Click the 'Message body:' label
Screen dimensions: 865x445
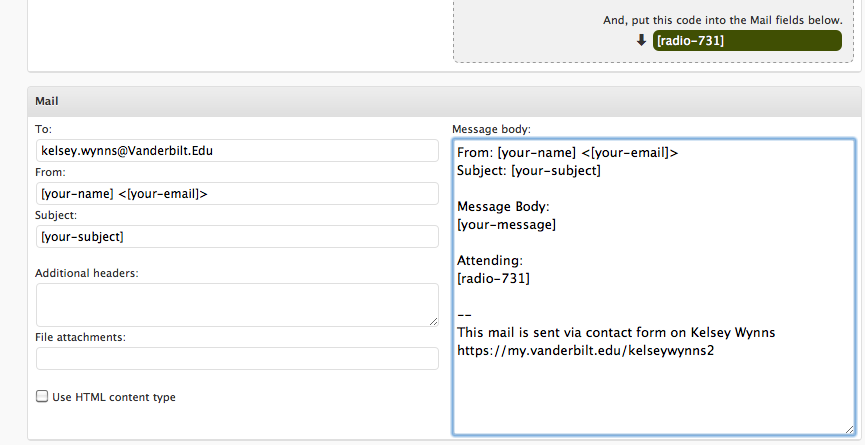click(491, 129)
